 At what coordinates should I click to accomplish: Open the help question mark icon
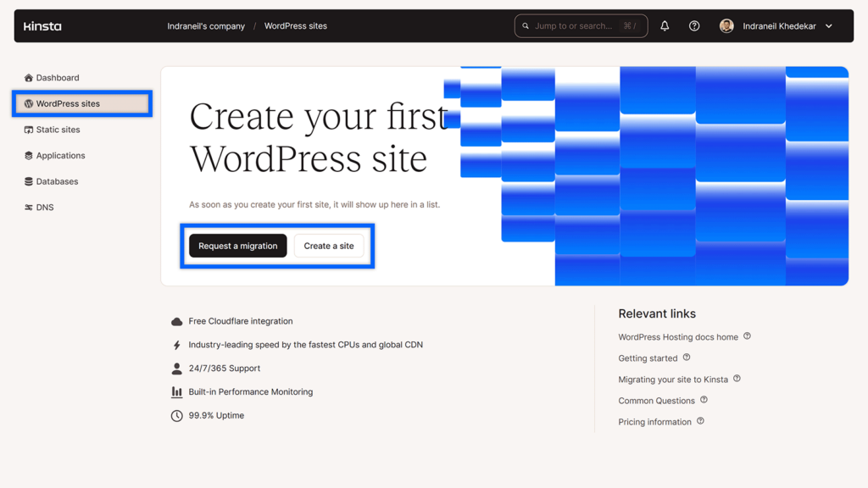[x=694, y=26]
